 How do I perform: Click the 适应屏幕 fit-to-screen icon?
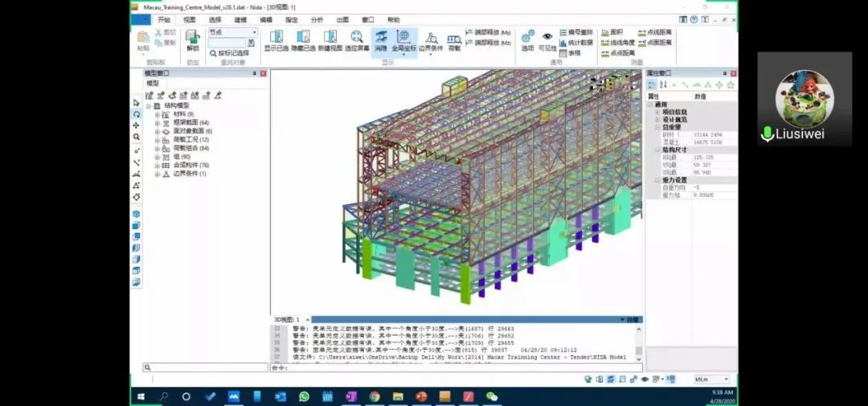(357, 39)
